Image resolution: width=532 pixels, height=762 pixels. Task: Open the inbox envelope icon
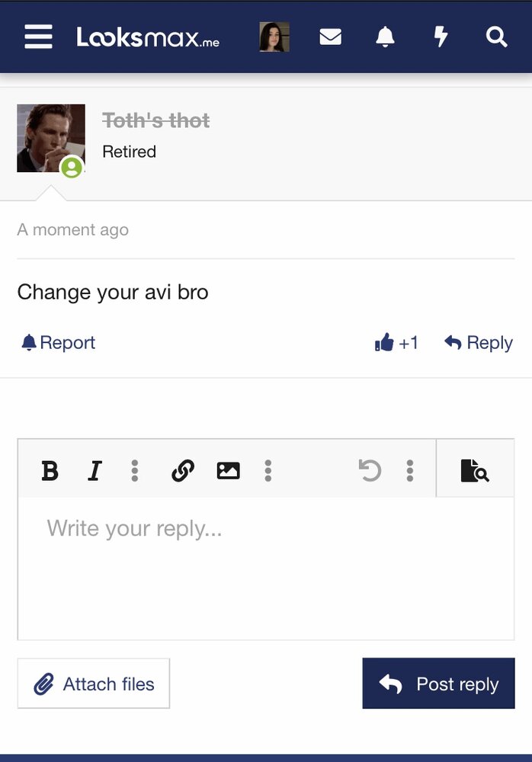(x=330, y=37)
